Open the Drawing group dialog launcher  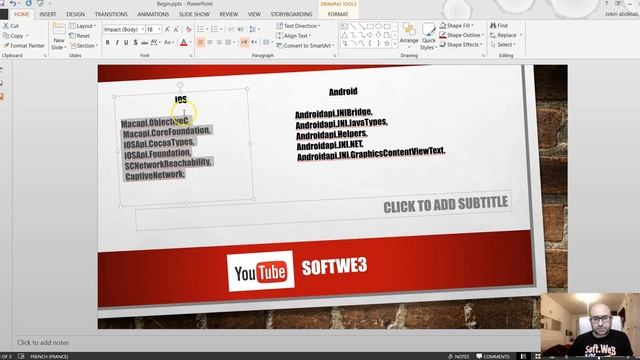point(484,56)
